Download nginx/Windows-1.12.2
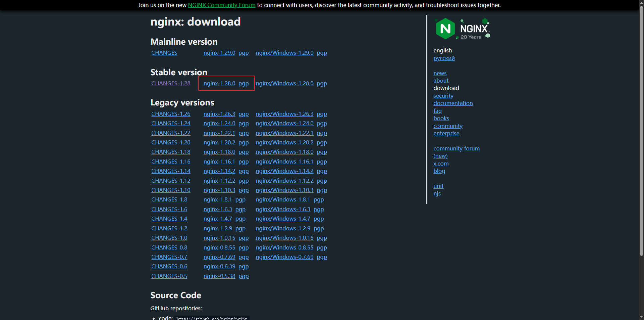This screenshot has width=644, height=320. click(284, 181)
